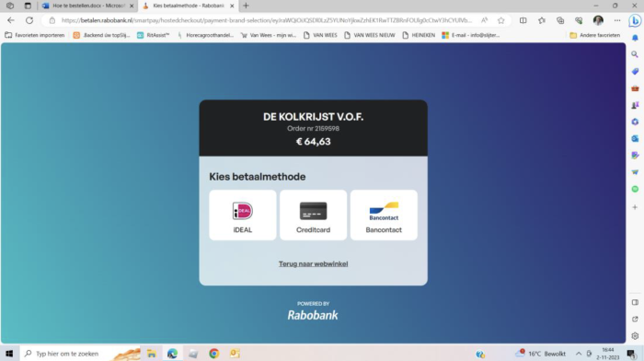Follow the Terug naar webwinkel link
This screenshot has height=361, width=644.
(x=313, y=264)
